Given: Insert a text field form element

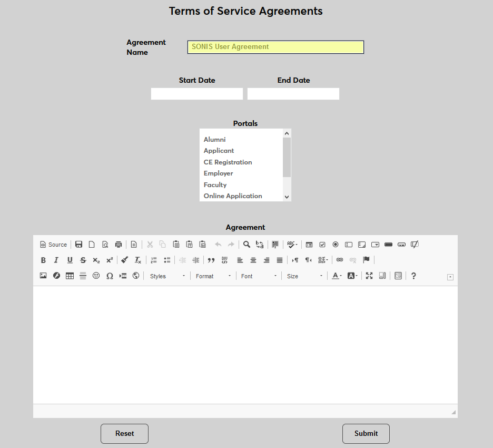Looking at the screenshot, I should click(x=349, y=245).
